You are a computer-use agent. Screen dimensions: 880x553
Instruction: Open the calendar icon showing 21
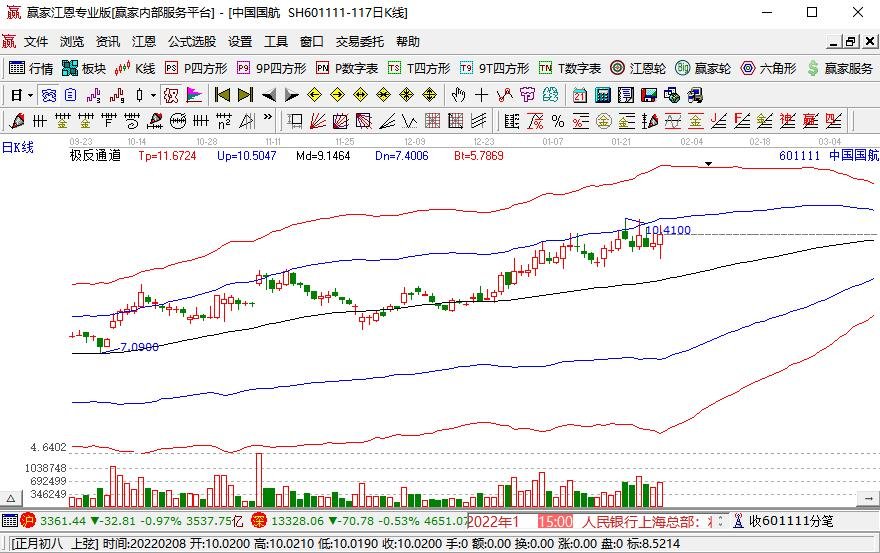coord(580,95)
